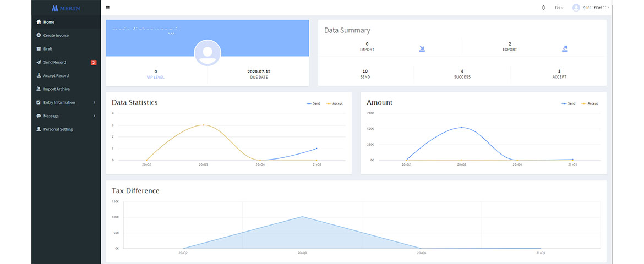Click the hamburger menu icon
The height and width of the screenshot is (264, 644).
[x=107, y=8]
